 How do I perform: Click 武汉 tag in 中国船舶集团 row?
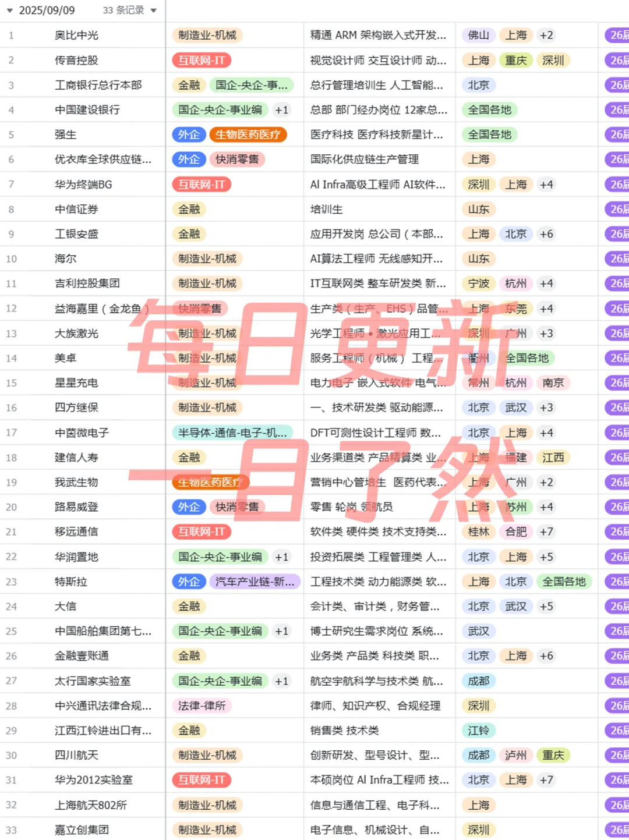tap(479, 631)
